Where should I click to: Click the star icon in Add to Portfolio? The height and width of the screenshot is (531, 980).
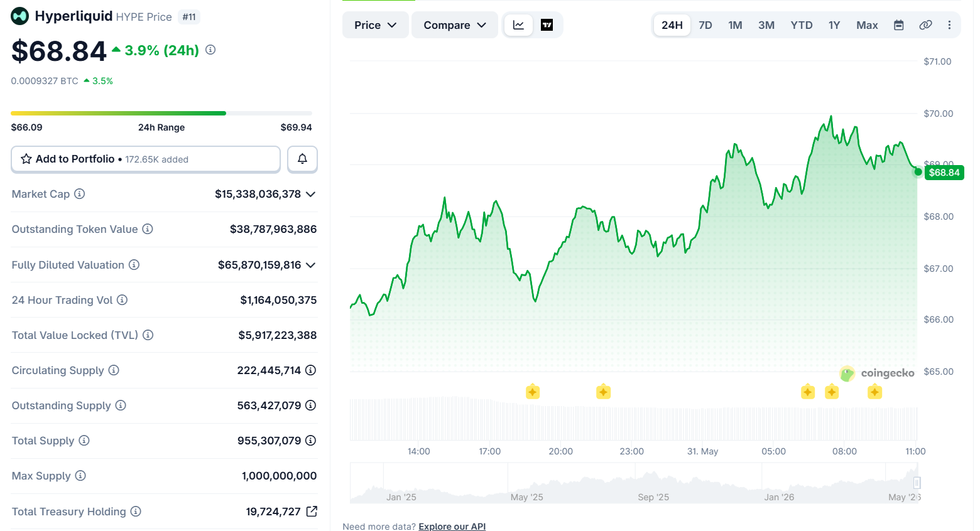26,159
